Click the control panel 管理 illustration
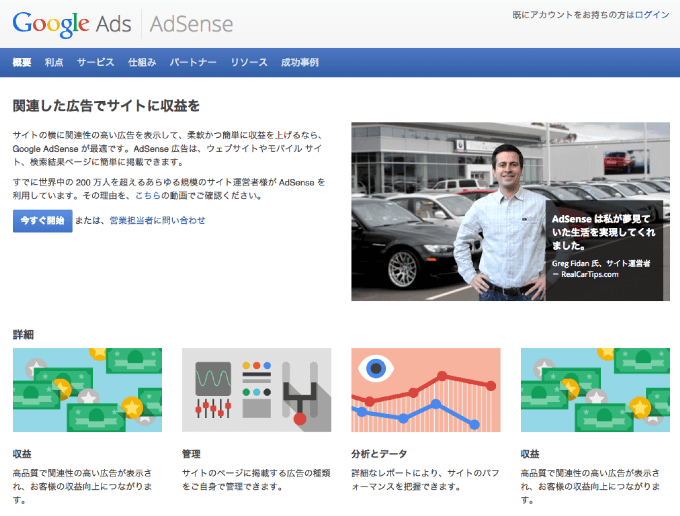Viewport: 680px width, 516px height. tap(256, 390)
